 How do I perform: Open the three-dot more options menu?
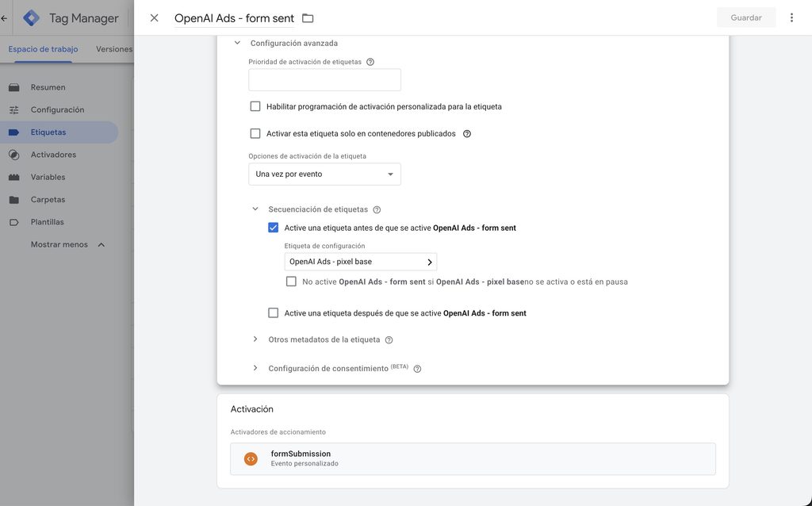coord(791,17)
